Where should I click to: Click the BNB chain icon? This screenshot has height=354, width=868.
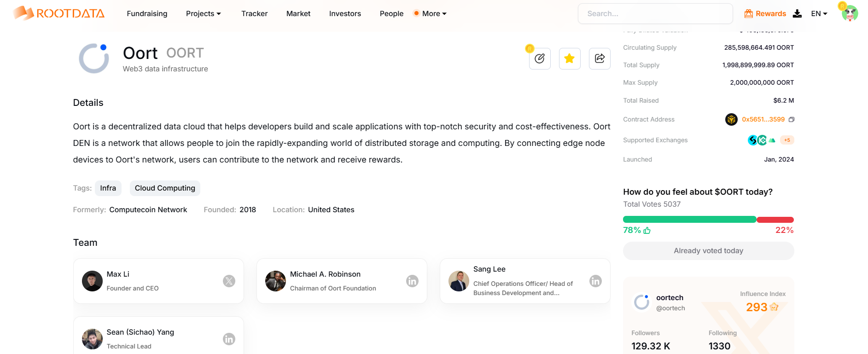(731, 119)
